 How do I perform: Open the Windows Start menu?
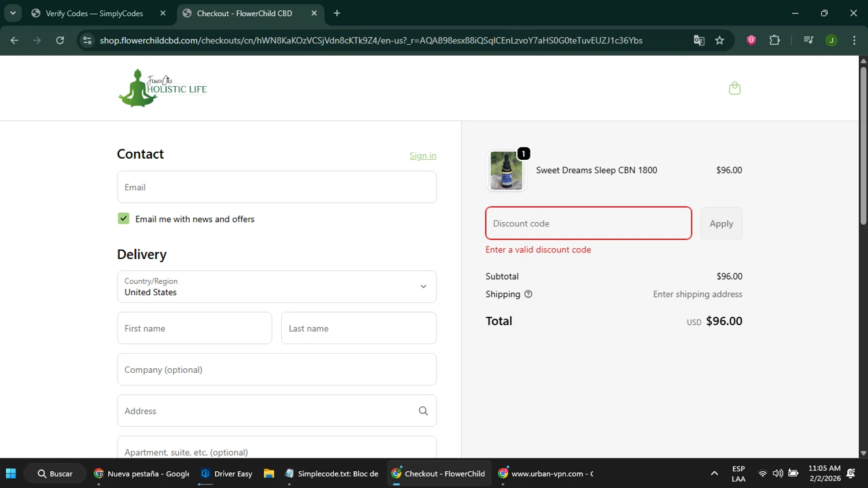click(x=11, y=474)
